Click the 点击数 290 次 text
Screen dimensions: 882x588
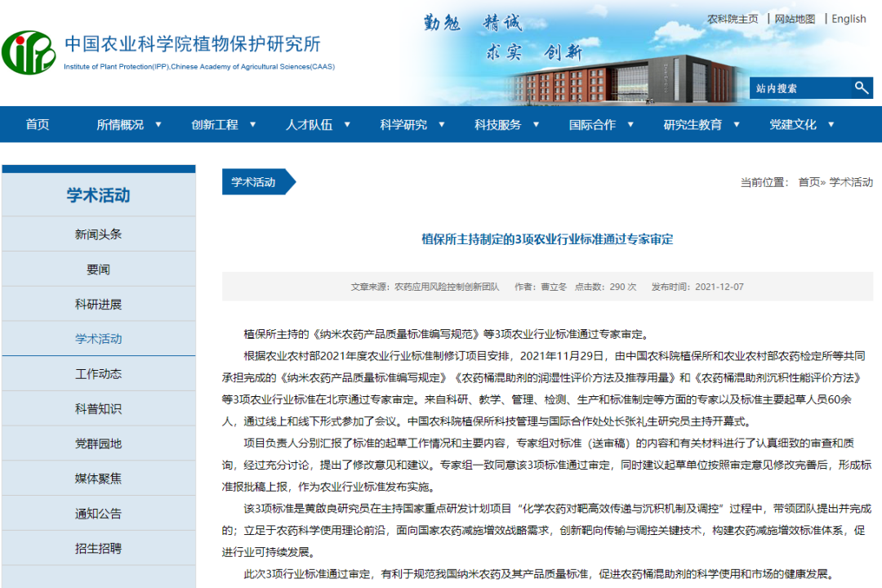(606, 287)
